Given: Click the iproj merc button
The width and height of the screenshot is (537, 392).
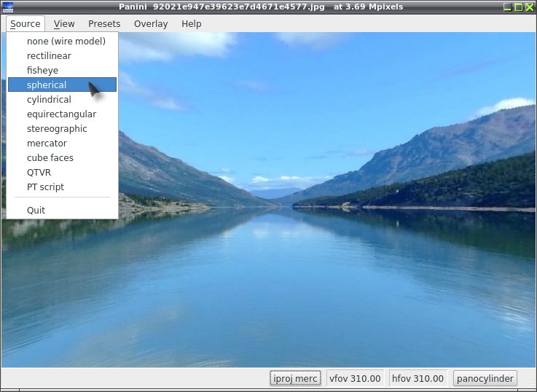Looking at the screenshot, I should tap(295, 378).
